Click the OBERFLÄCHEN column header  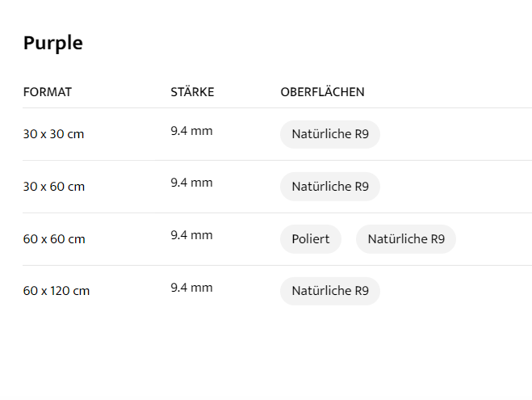(322, 92)
